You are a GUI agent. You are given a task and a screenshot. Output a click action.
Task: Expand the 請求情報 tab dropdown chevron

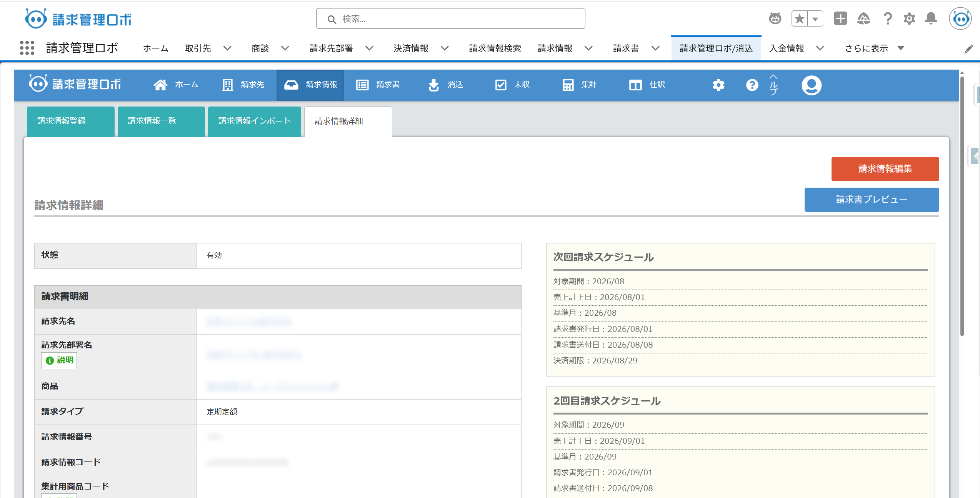[588, 48]
